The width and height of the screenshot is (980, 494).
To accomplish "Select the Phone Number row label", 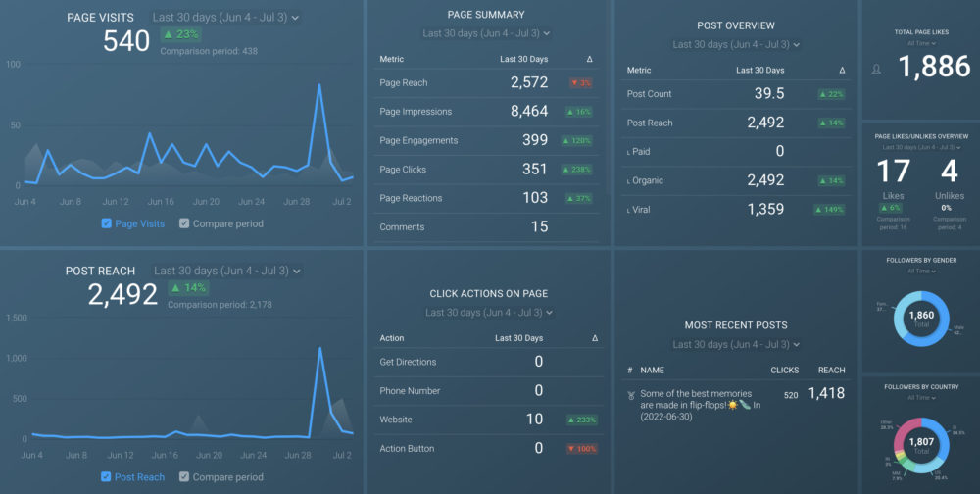I will [410, 391].
